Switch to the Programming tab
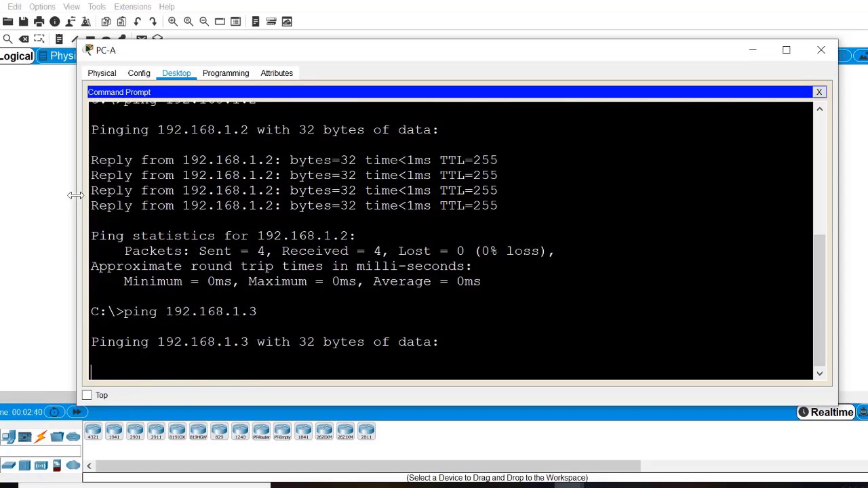Screen dimensions: 868x488 click(x=225, y=73)
